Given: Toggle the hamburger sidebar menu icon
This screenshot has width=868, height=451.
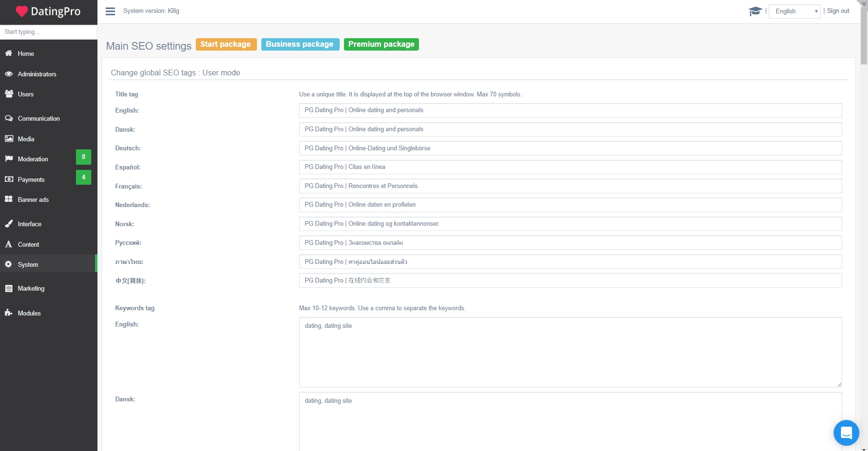Looking at the screenshot, I should 110,11.
